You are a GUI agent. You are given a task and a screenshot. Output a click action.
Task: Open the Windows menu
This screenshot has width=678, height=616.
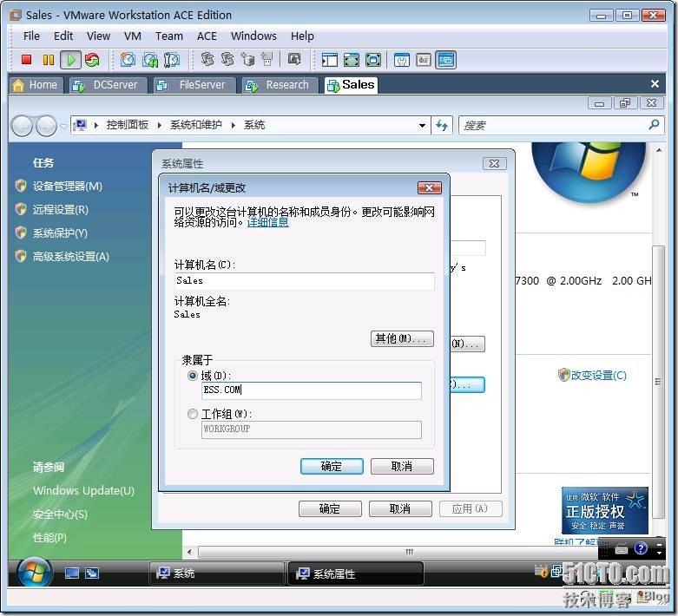click(253, 36)
